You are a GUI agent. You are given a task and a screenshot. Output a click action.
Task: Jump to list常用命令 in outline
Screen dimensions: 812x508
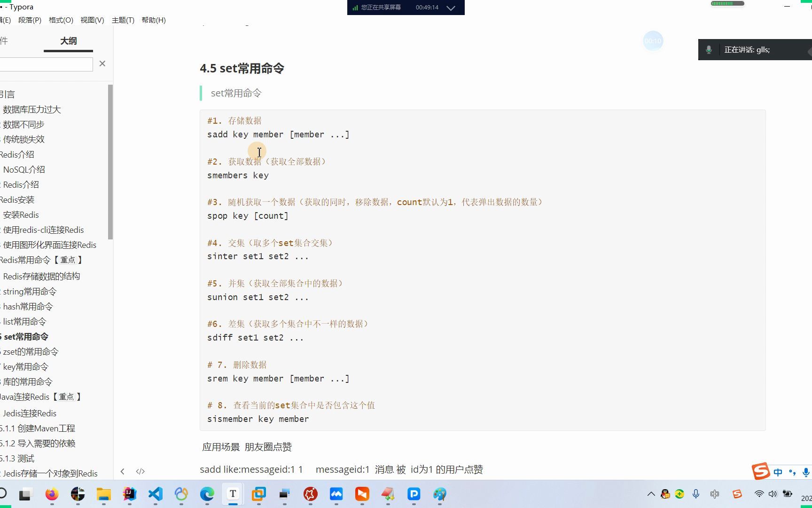click(x=24, y=322)
